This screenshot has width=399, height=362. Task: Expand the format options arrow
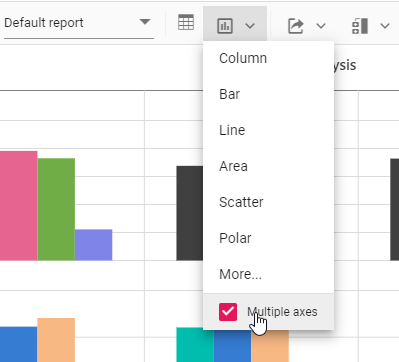385,26
